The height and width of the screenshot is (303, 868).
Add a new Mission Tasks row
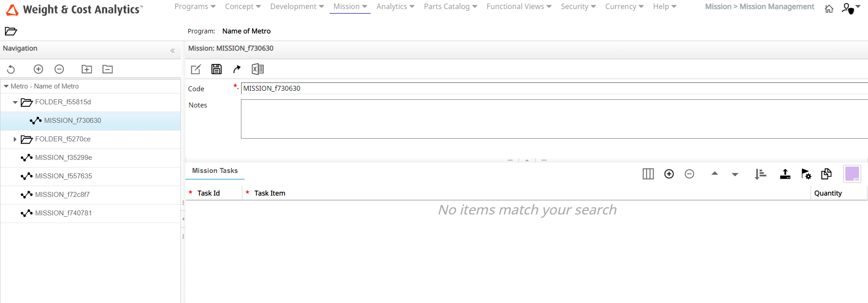669,174
